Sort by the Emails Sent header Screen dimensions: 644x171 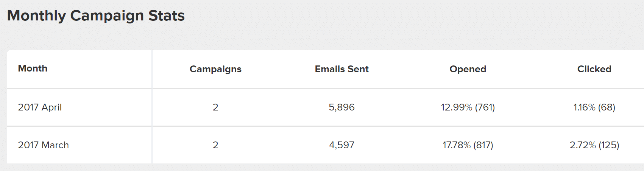click(x=341, y=69)
